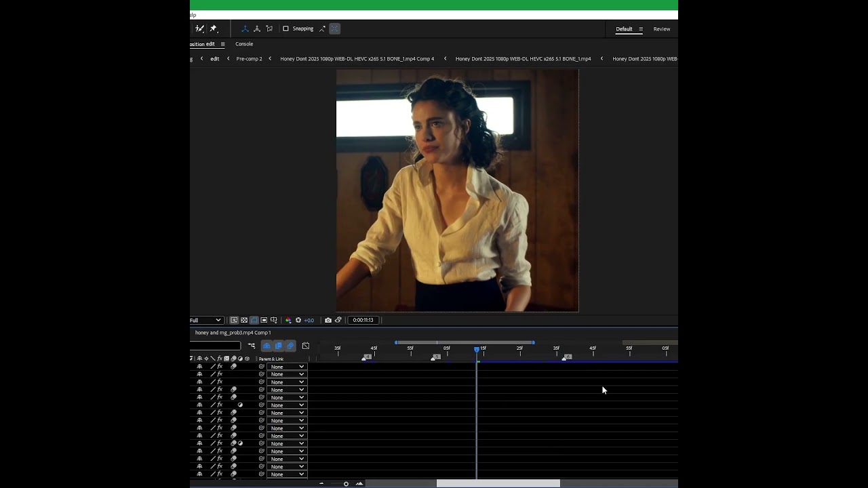Toggle the timeline Hide Shy Layers switch
The height and width of the screenshot is (488, 868).
267,346
